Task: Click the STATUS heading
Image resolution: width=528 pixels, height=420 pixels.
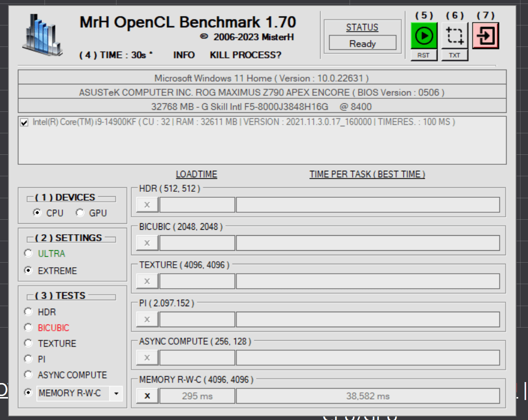Action: [x=362, y=27]
